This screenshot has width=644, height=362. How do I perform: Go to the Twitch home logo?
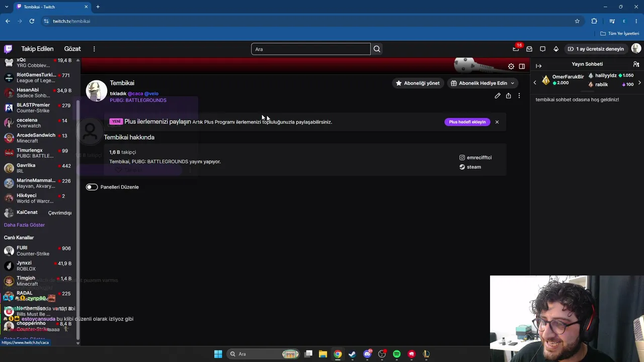(8, 49)
